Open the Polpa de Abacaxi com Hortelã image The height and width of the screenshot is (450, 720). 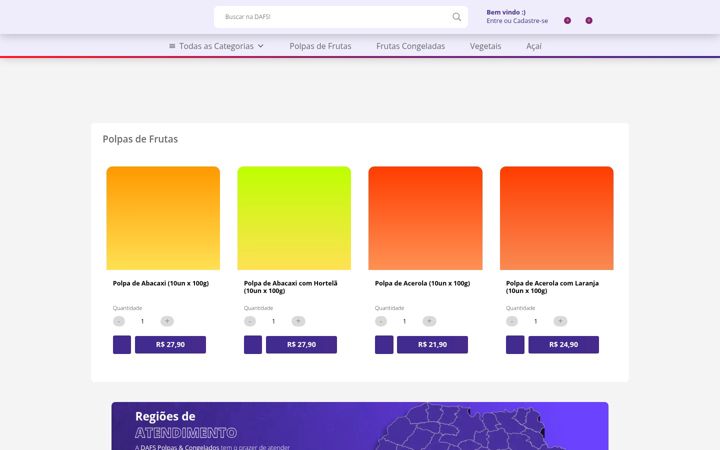(294, 218)
